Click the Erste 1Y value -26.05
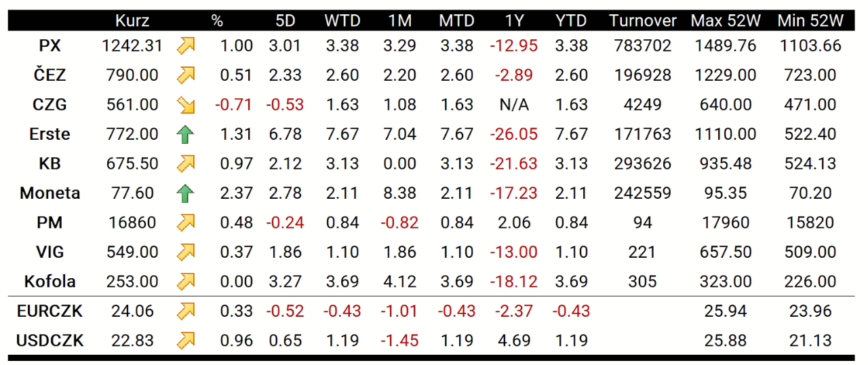 tap(513, 134)
